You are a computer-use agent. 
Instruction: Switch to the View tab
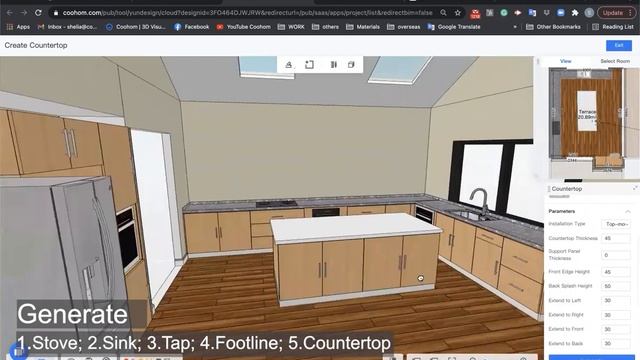(565, 61)
